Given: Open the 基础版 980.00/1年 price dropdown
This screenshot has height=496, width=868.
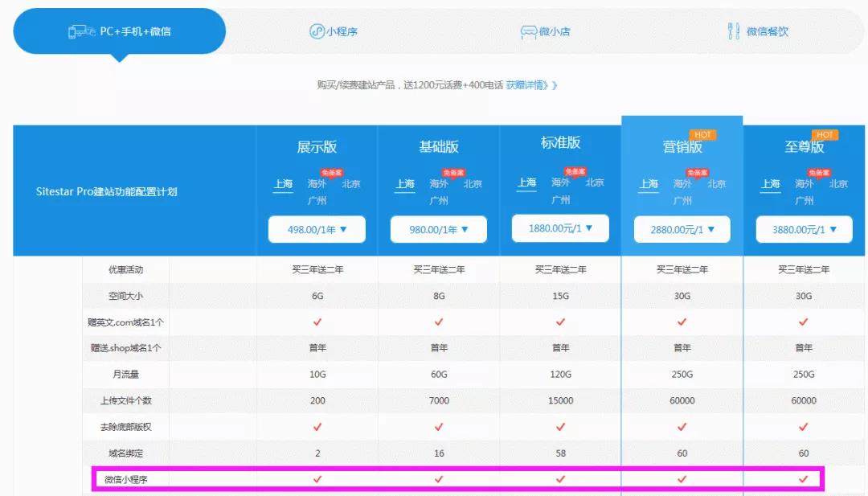Looking at the screenshot, I should coord(439,229).
